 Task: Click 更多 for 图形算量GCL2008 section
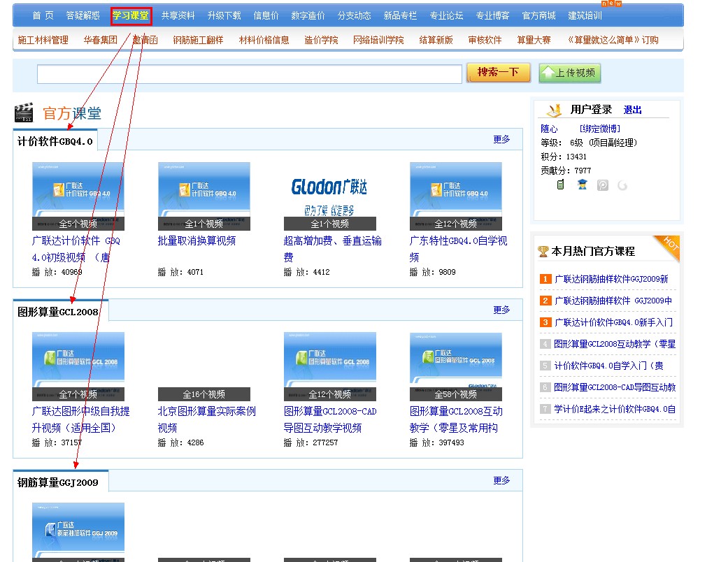tap(501, 310)
